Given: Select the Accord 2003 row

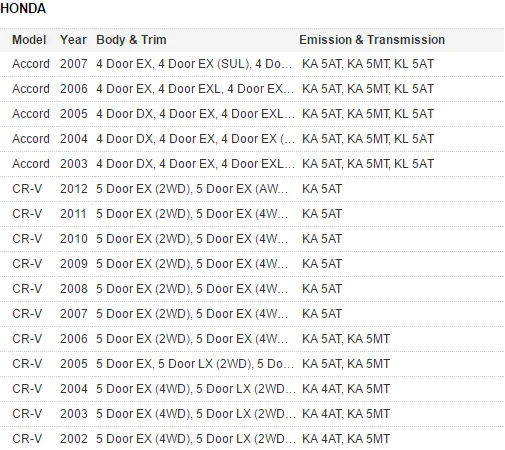Looking at the screenshot, I should (252, 164).
